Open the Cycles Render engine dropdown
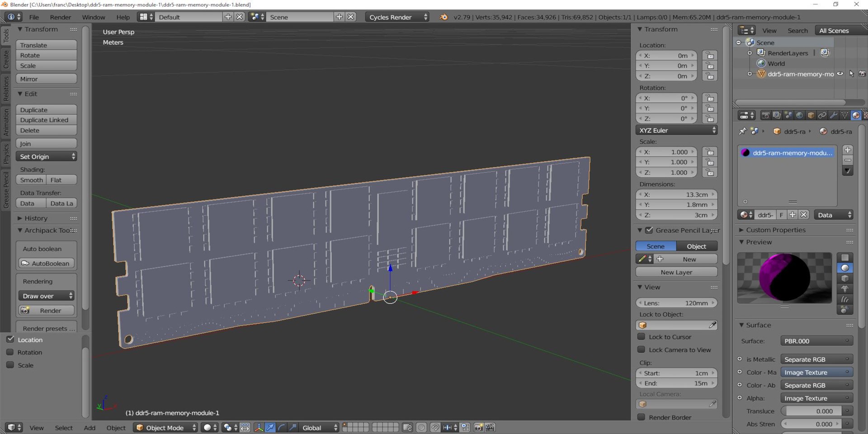Viewport: 868px width, 434px height. pos(397,17)
